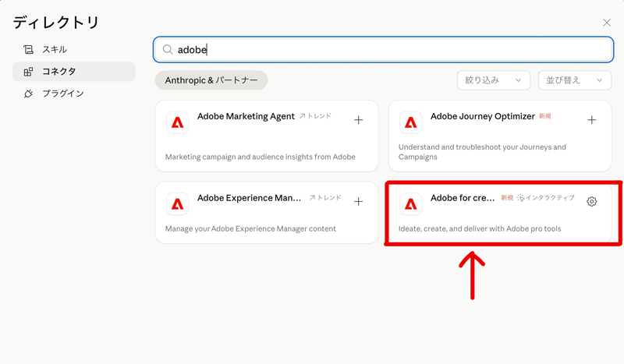Click the Adobe Experience Manager logo
624x364 pixels.
coord(178,204)
